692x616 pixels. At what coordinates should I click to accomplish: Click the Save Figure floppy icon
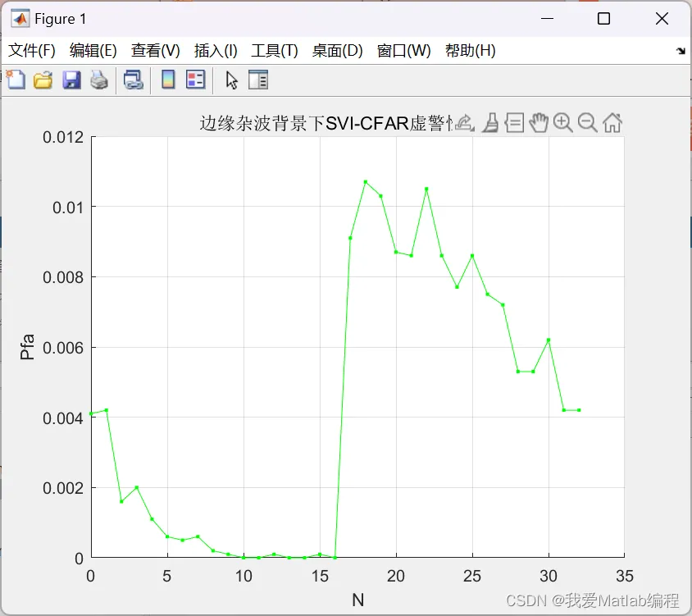71,80
